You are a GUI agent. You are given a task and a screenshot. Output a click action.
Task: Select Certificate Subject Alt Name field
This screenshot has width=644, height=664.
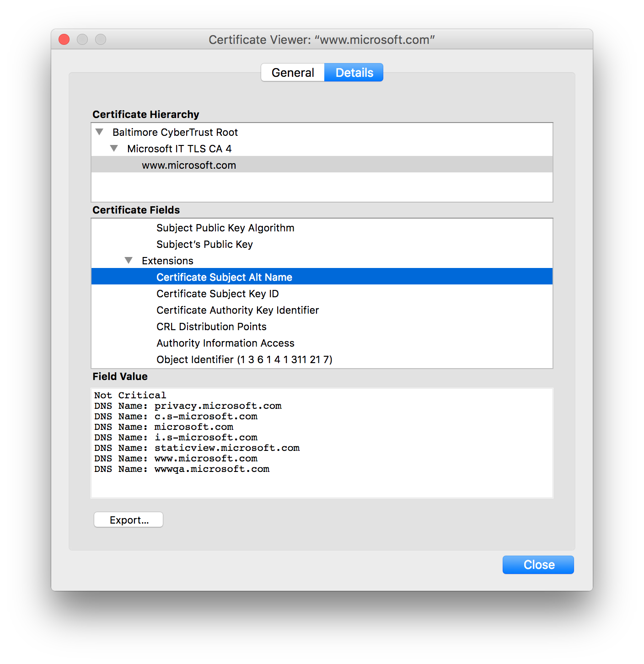coord(322,277)
